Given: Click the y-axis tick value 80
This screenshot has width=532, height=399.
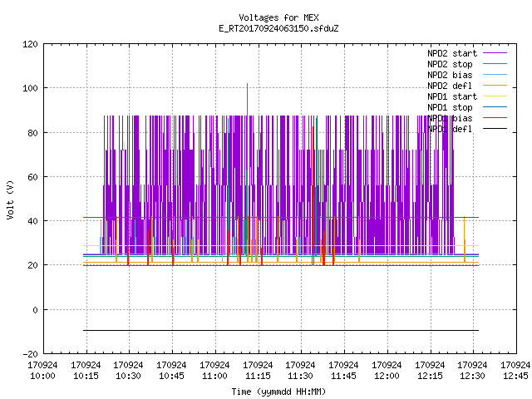Looking at the screenshot, I should pyautogui.click(x=32, y=133).
